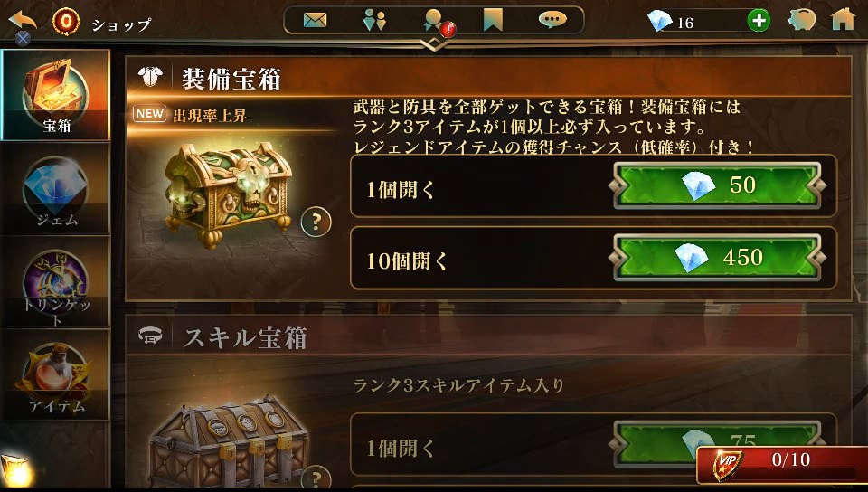Select the 宝箱 sidebar tab
This screenshot has height=492, width=868.
coord(55,95)
